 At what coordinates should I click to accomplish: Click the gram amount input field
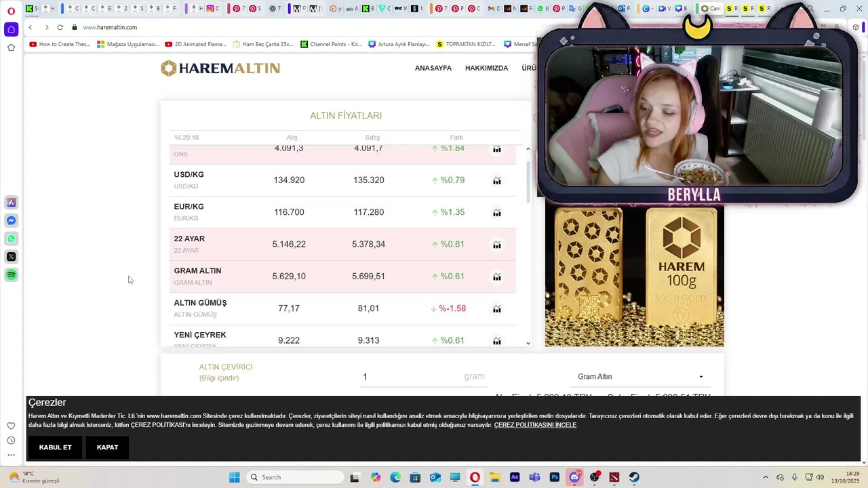pos(423,377)
